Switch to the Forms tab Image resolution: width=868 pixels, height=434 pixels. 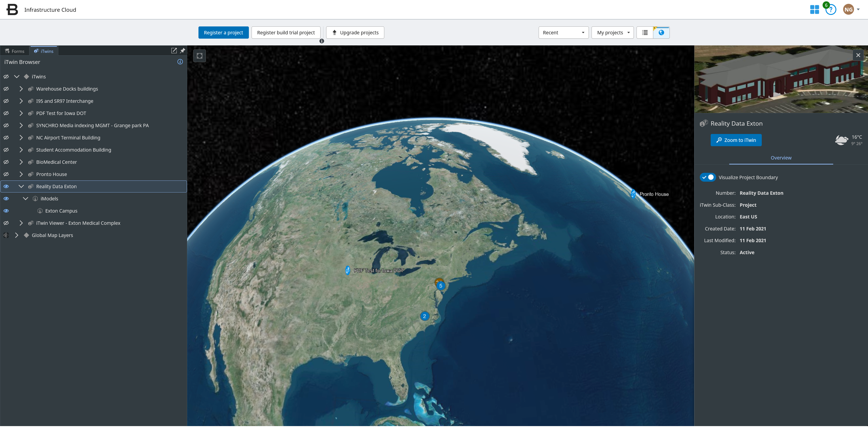click(x=15, y=51)
